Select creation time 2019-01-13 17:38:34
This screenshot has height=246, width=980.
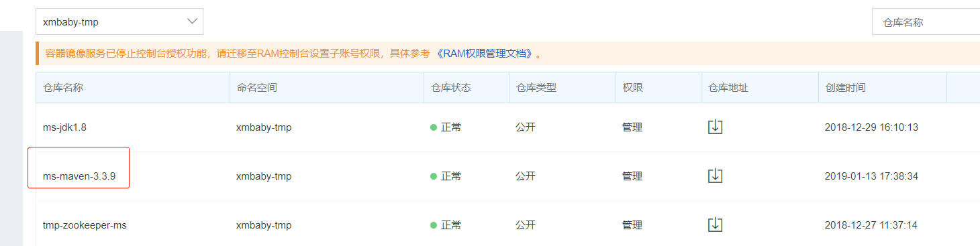click(x=871, y=176)
